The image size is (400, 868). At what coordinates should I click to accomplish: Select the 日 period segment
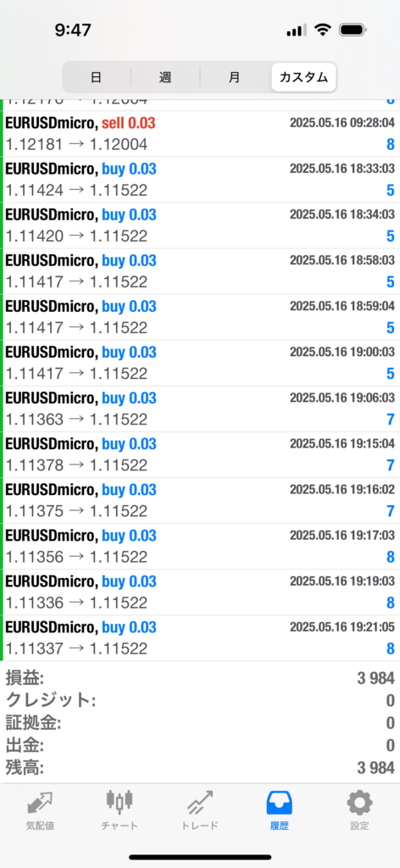pyautogui.click(x=97, y=77)
